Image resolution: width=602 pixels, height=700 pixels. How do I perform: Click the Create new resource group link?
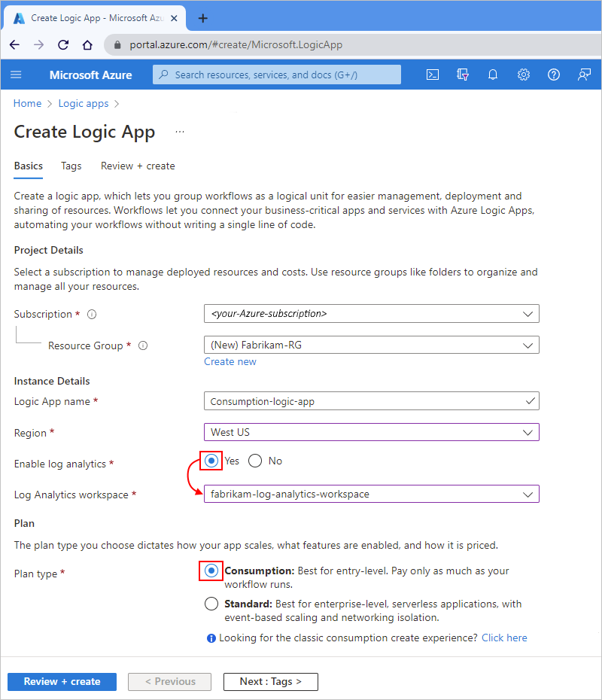coord(230,361)
